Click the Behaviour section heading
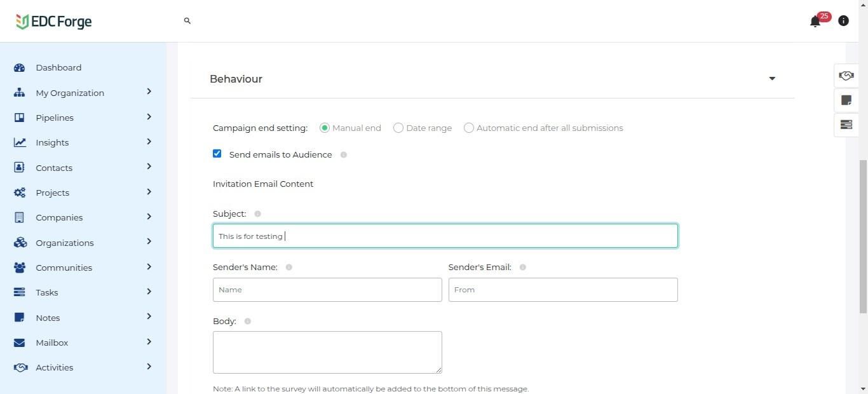Image resolution: width=868 pixels, height=394 pixels. click(x=236, y=79)
